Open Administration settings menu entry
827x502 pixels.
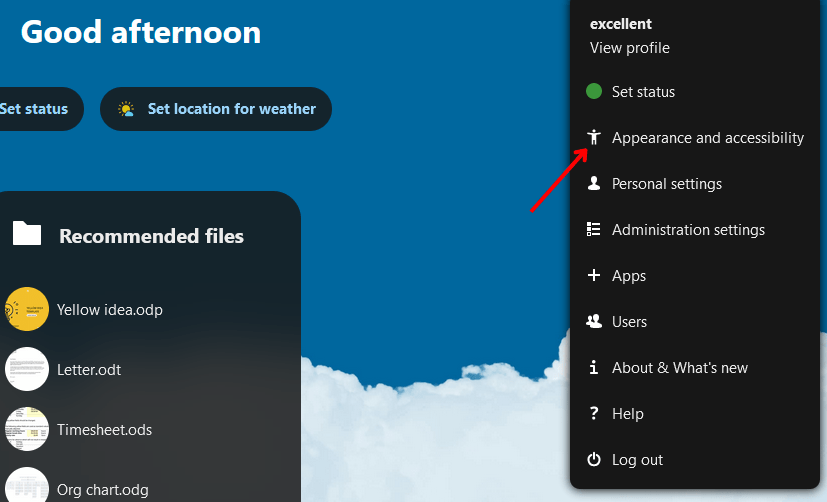tap(688, 230)
